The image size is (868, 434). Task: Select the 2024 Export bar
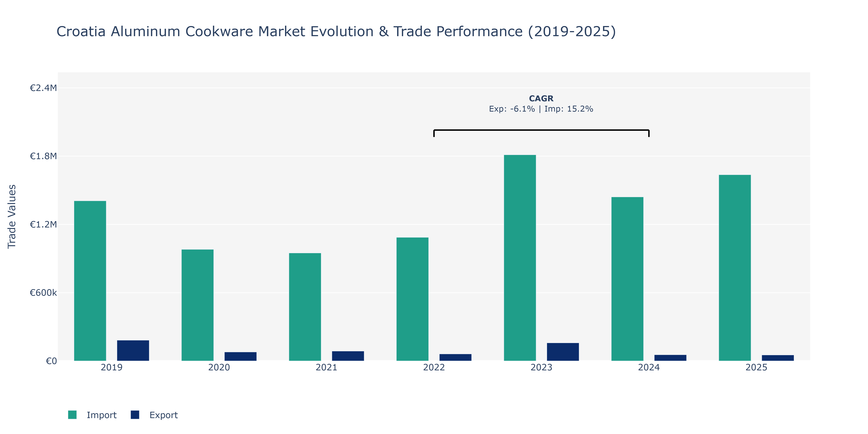pyautogui.click(x=671, y=358)
